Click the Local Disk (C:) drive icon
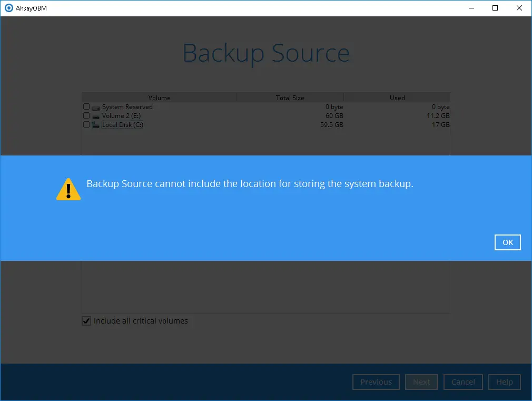Image resolution: width=532 pixels, height=401 pixels. pyautogui.click(x=95, y=125)
